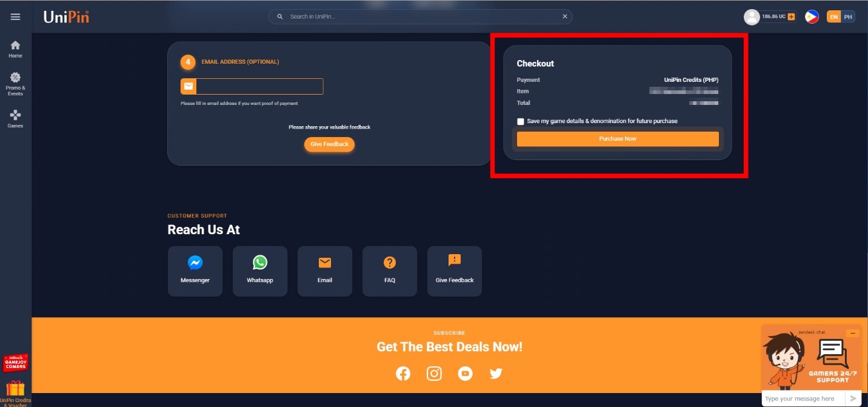The width and height of the screenshot is (868, 407).
Task: Open the YouTube channel icon
Action: (465, 373)
